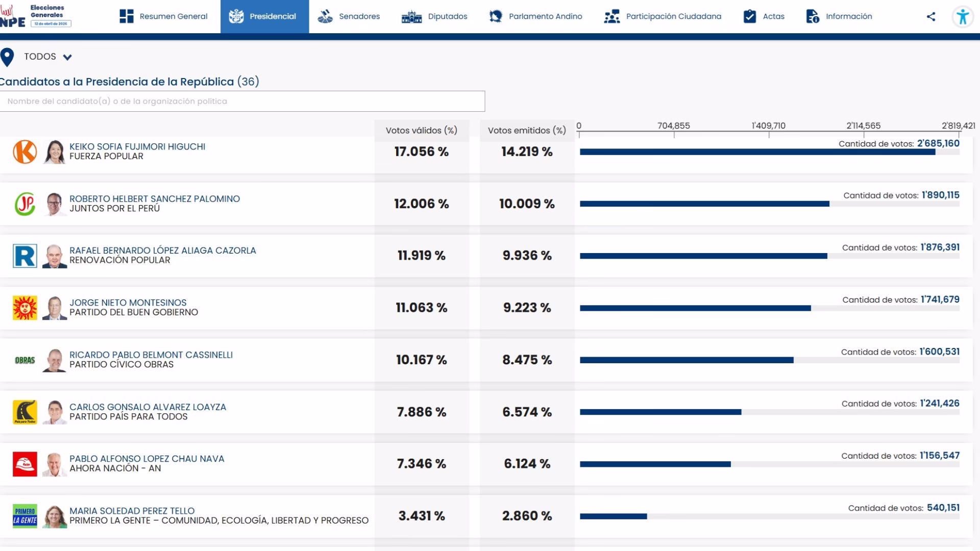
Task: Expand the TODOS location dropdown
Action: coord(48,57)
